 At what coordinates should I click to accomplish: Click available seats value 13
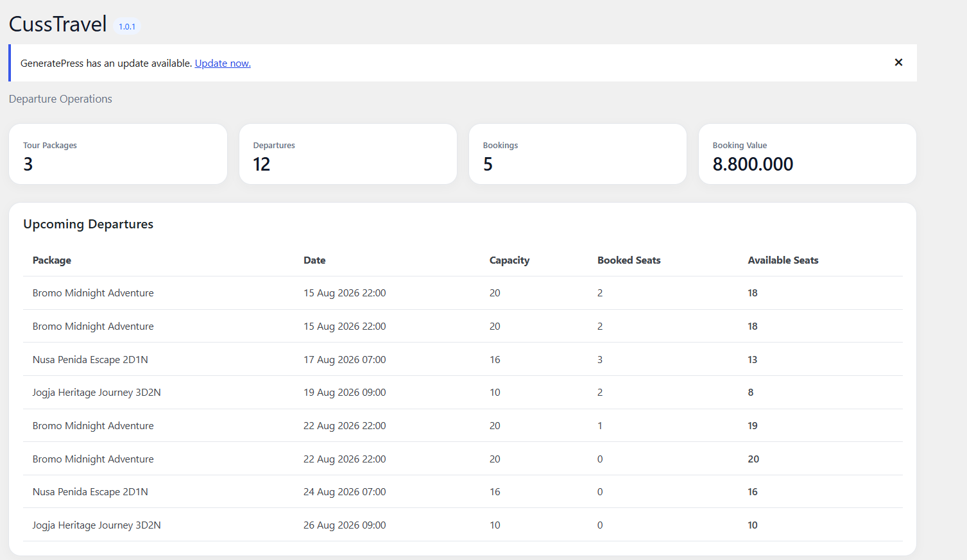753,359
